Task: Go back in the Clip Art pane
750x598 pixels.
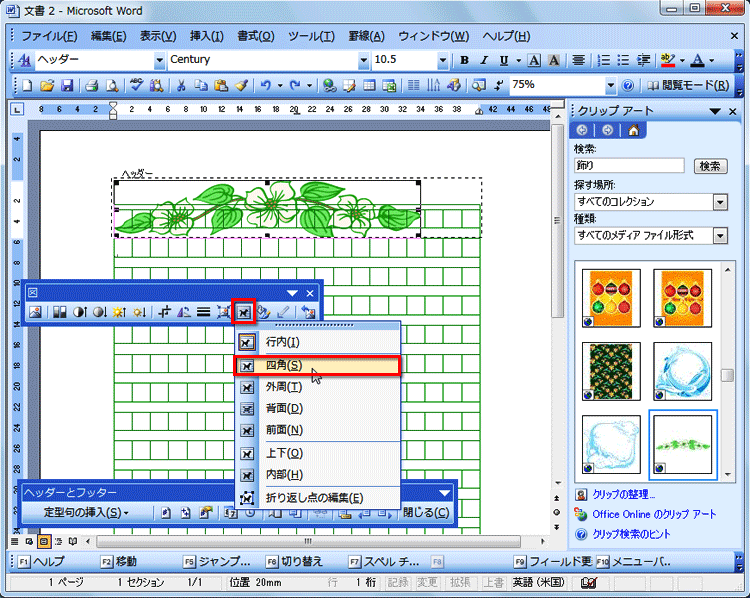Action: 582,130
